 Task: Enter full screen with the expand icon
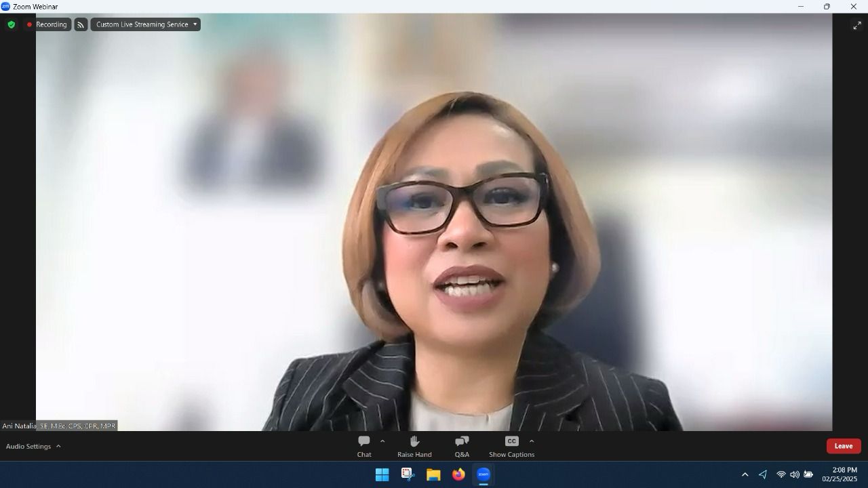(856, 25)
